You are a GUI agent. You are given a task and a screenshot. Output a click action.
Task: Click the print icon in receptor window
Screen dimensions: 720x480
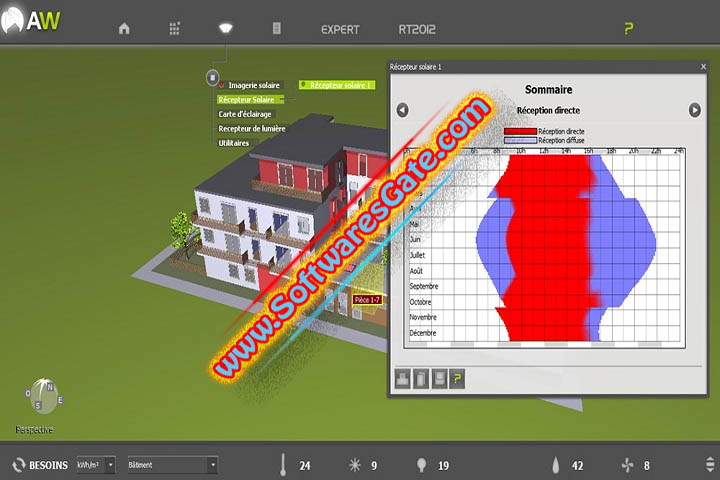pyautogui.click(x=403, y=379)
